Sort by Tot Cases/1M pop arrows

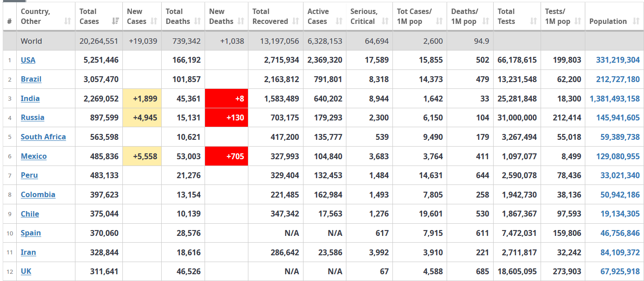click(x=439, y=21)
